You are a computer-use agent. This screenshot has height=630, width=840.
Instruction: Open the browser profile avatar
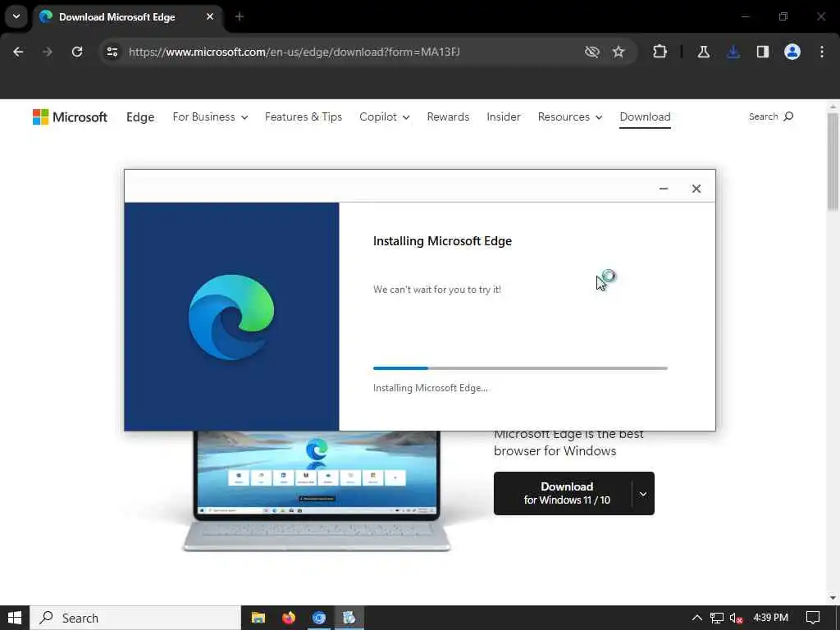pyautogui.click(x=792, y=52)
